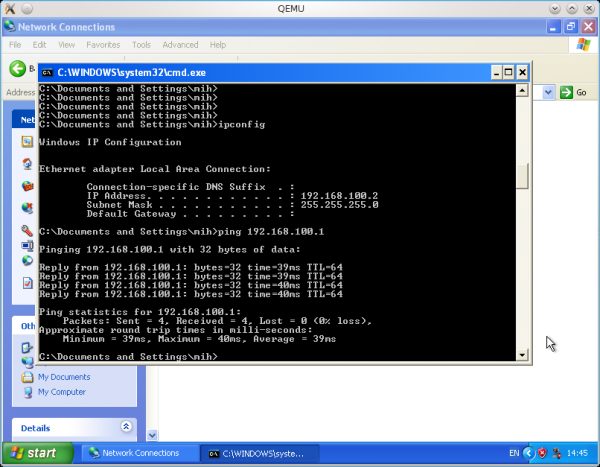Open My Network Places icon in sidebar

click(x=27, y=362)
